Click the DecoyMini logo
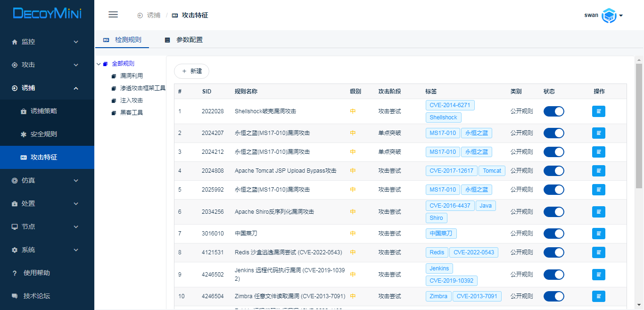The image size is (644, 310). [x=47, y=14]
